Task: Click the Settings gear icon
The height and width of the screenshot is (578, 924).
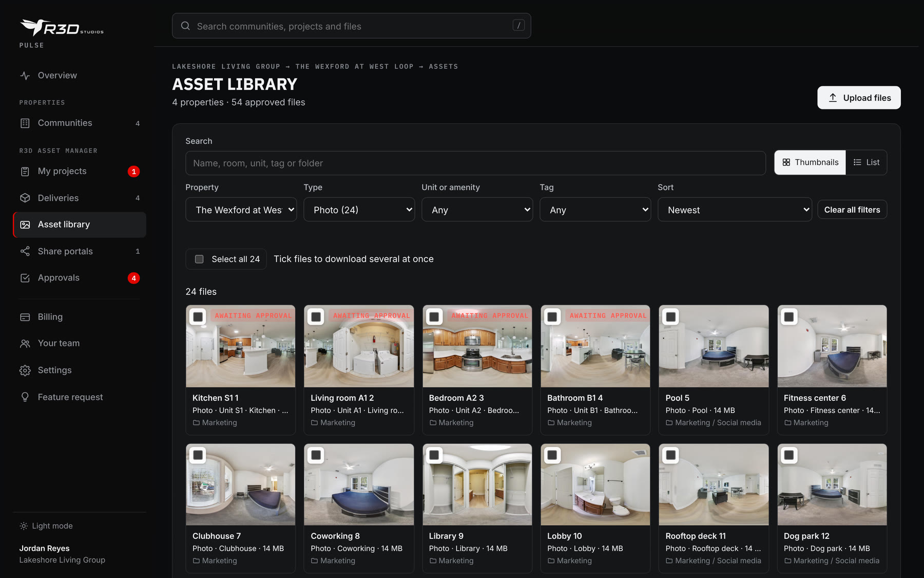Action: coord(25,370)
